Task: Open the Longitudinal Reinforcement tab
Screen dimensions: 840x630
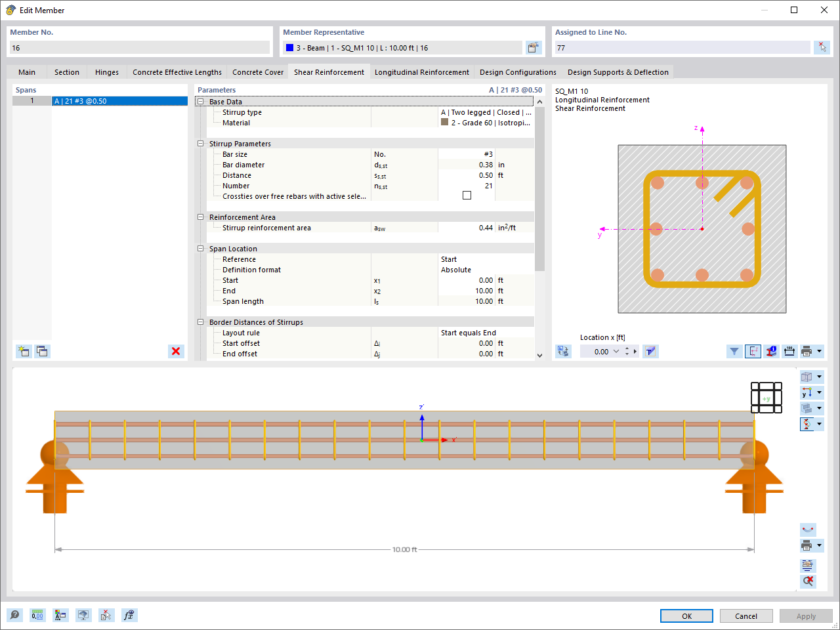Action: [x=422, y=72]
